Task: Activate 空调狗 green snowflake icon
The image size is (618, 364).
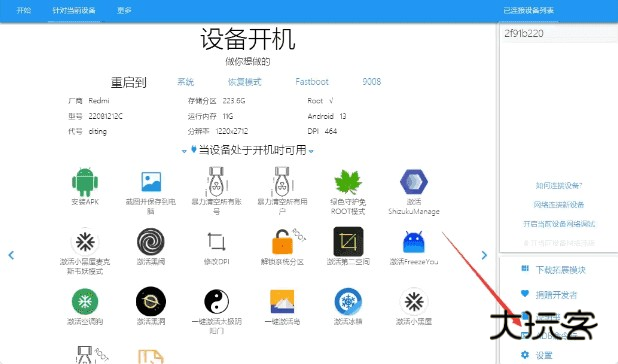Action: [85, 301]
